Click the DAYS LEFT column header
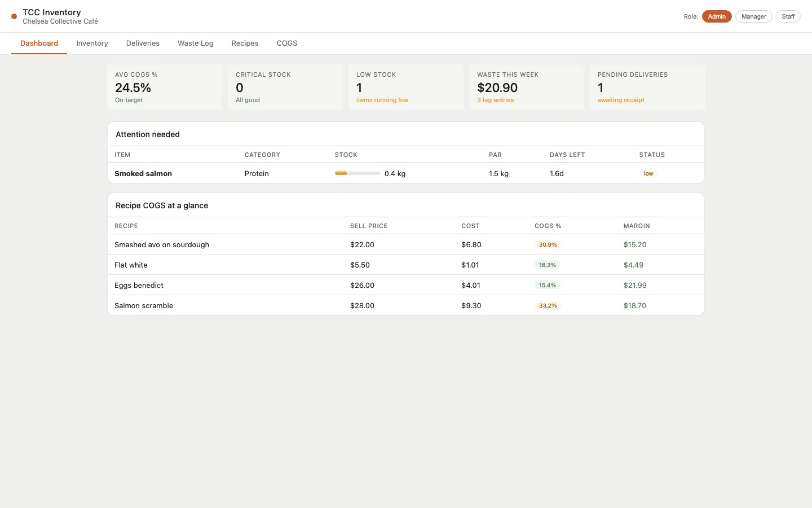 (x=567, y=155)
